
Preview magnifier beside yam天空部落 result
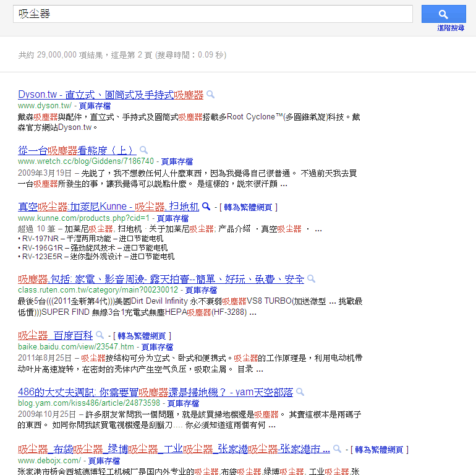click(x=300, y=392)
